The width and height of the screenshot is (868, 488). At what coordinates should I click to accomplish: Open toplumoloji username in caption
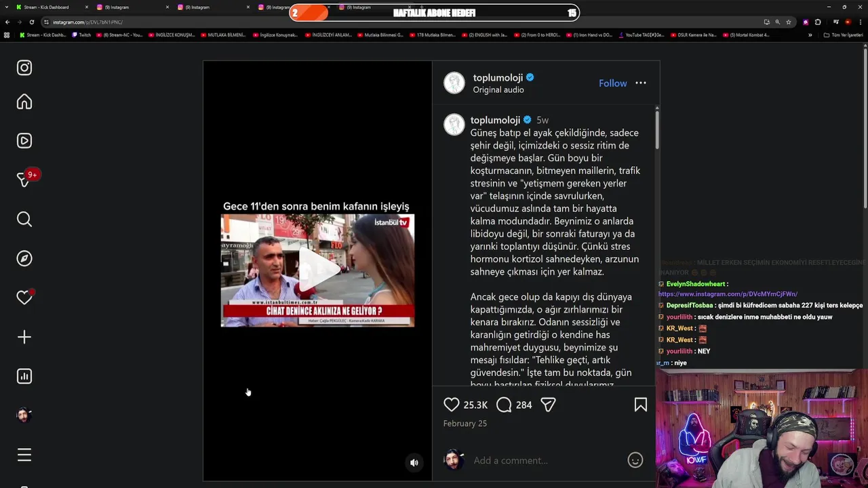click(x=495, y=120)
